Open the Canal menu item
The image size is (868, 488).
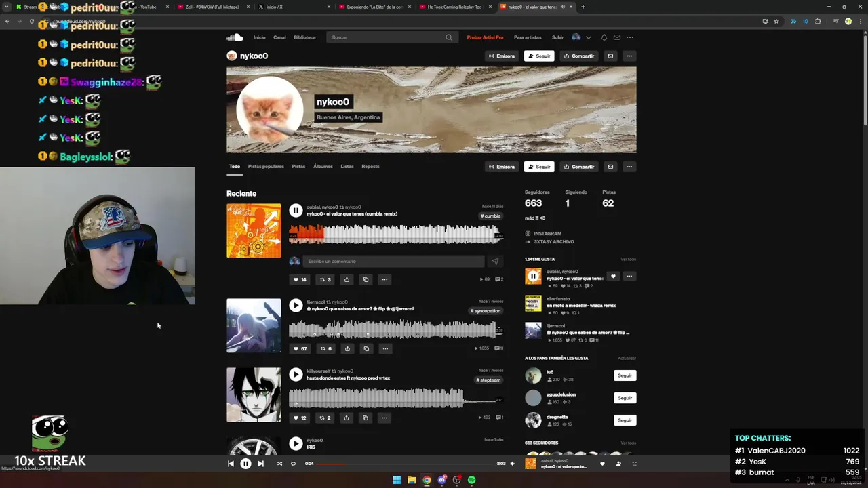coord(279,37)
